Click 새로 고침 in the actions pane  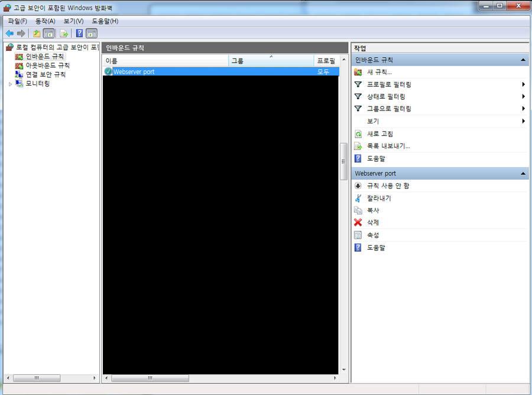pyautogui.click(x=380, y=134)
